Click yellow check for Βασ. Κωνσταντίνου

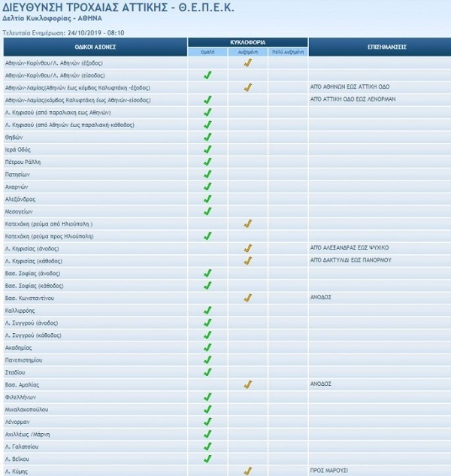coord(247,298)
